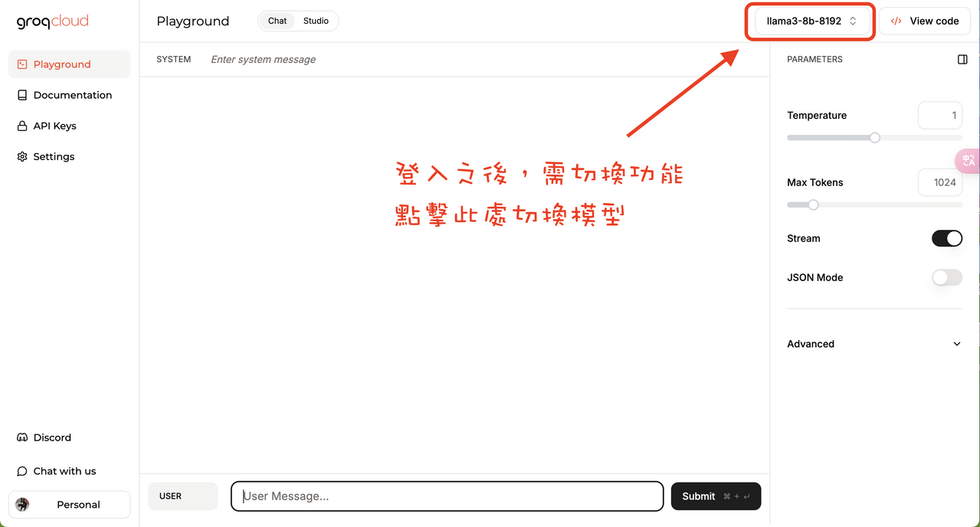Image resolution: width=980 pixels, height=527 pixels.
Task: Click the Max Tokens value field
Action: [940, 182]
